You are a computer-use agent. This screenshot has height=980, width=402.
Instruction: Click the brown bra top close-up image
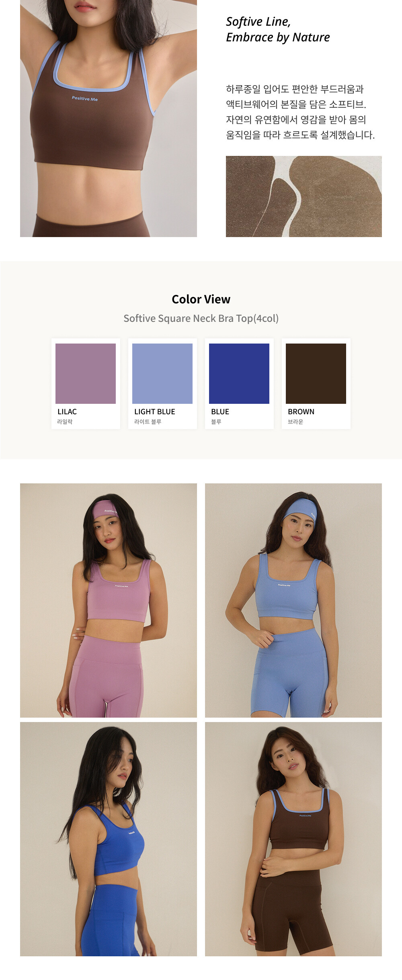tap(109, 119)
